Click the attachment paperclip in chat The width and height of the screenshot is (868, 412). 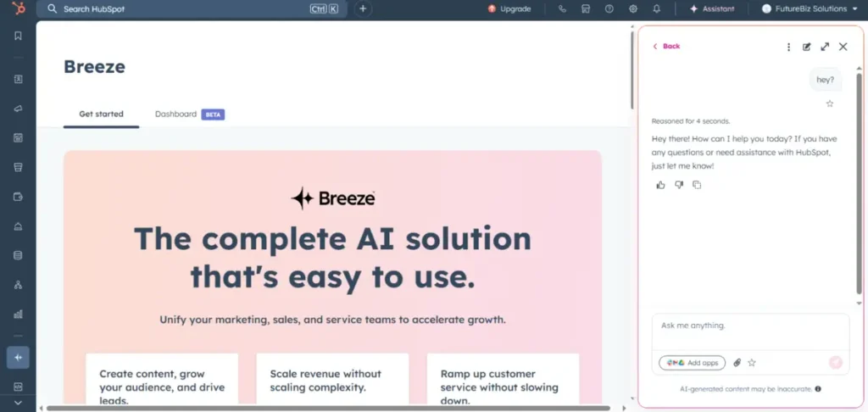click(737, 363)
